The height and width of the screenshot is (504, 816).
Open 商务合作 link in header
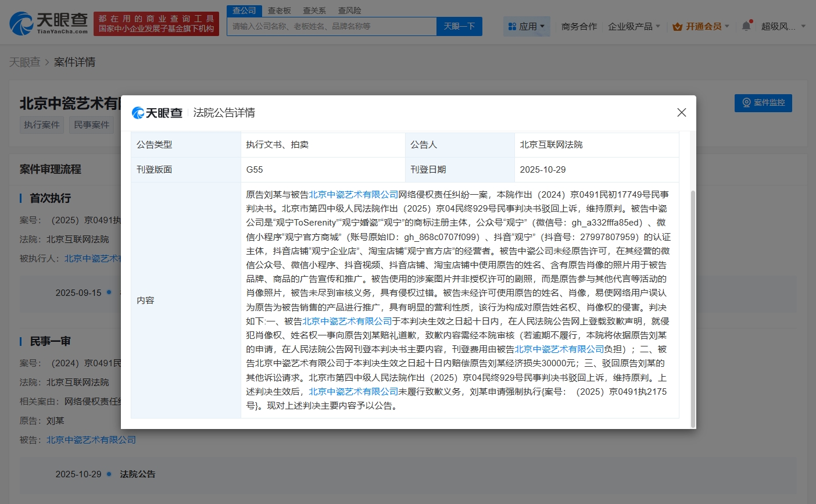coord(579,27)
